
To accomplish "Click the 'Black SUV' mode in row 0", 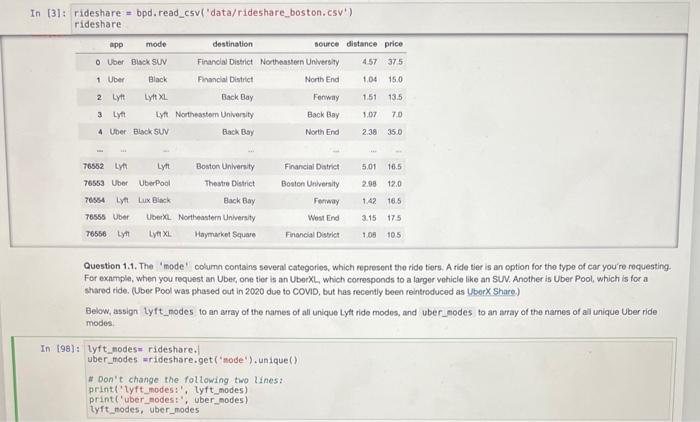I will [149, 62].
